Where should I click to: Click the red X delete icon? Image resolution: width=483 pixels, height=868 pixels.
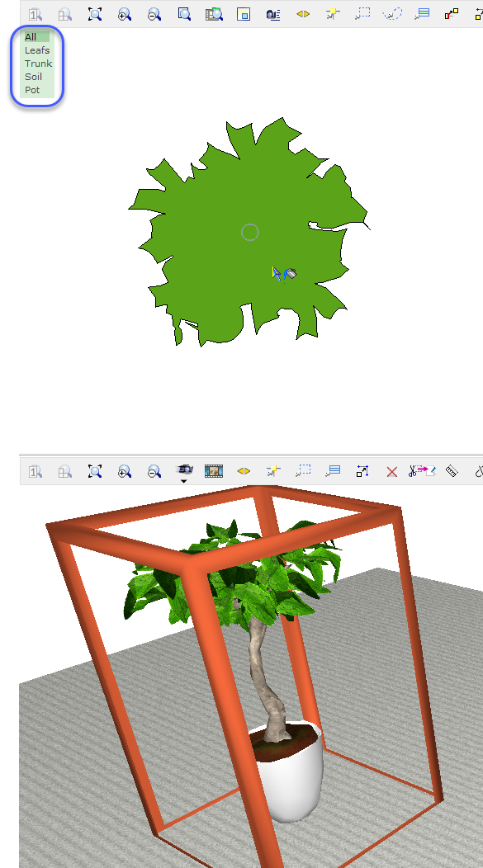click(391, 472)
